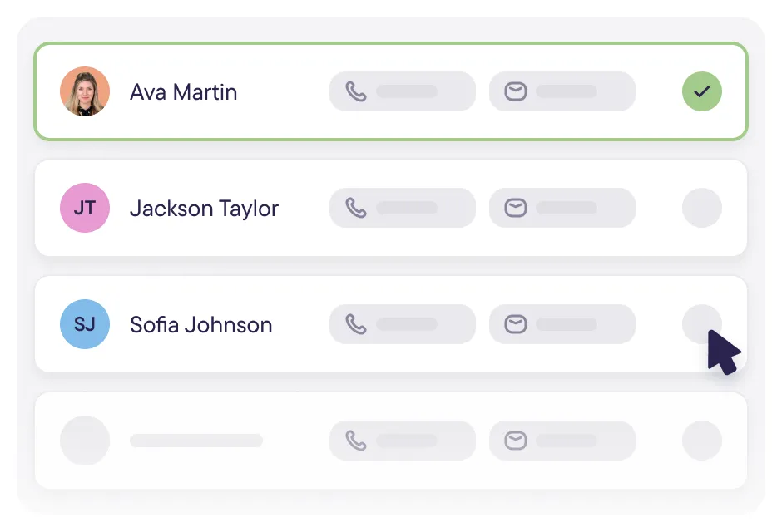Click the blue SJ initials avatar
This screenshot has width=782, height=532.
(85, 324)
